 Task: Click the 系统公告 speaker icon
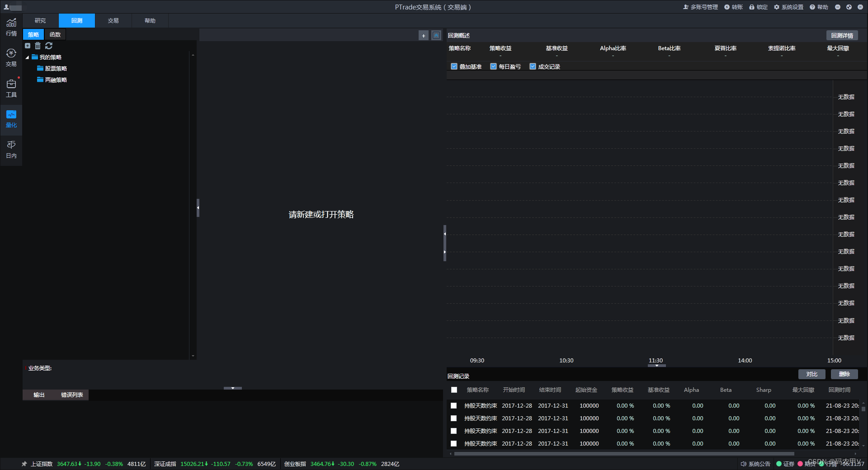tap(743, 464)
